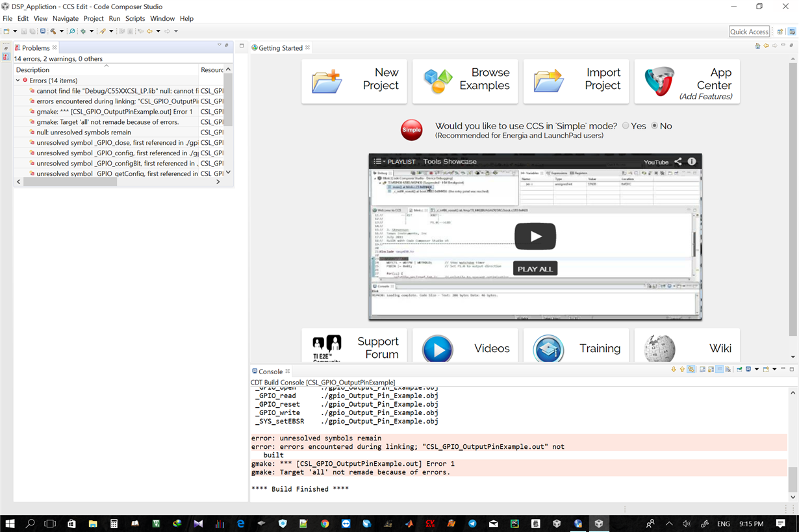The height and width of the screenshot is (532, 799).
Task: Open App Center tile
Action: coord(687,81)
